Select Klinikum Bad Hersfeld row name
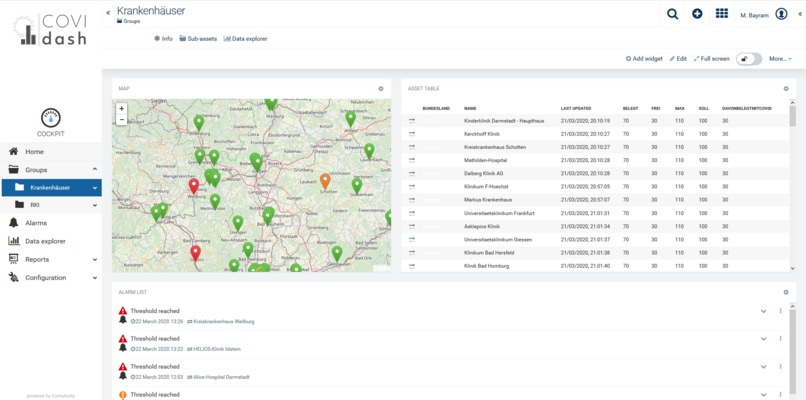Screen dimensions: 806x400 pos(489,253)
